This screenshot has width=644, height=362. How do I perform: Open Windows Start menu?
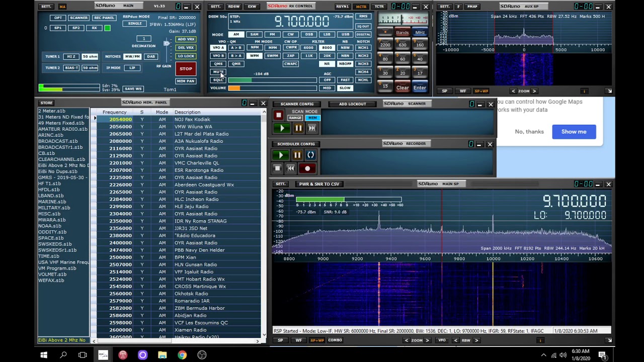44,355
